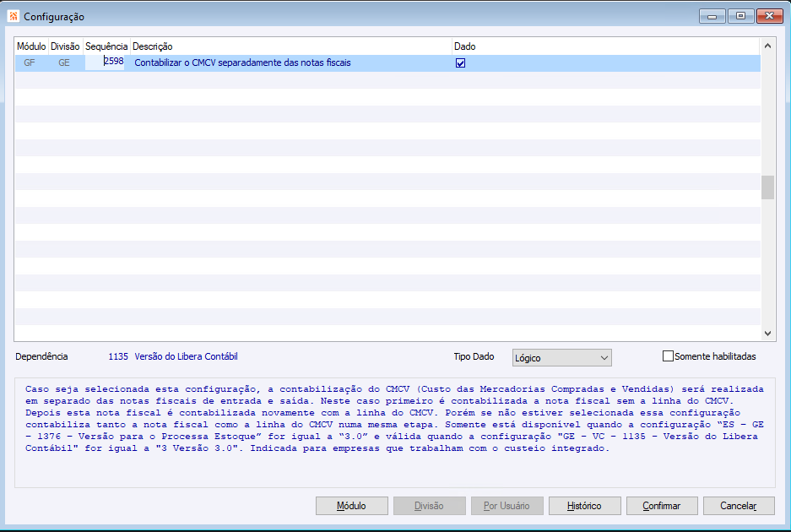
Task: Click the Dado column header
Action: coord(605,46)
